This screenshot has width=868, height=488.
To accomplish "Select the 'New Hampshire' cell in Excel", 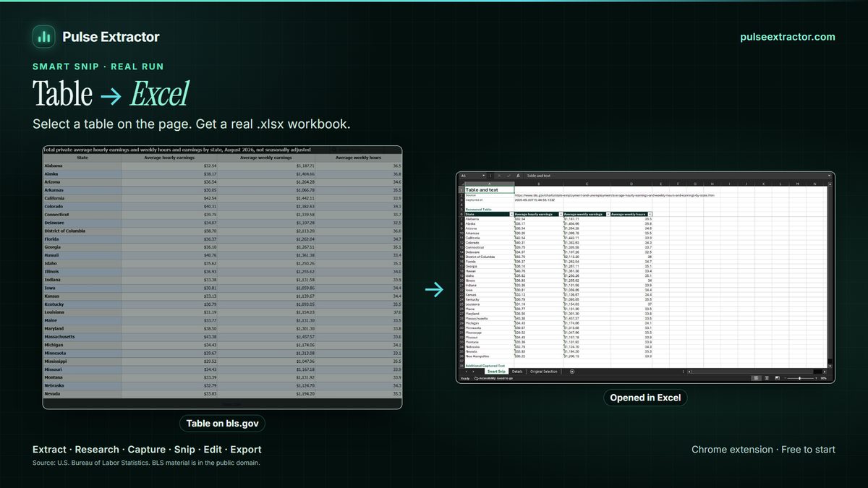I will (489, 356).
